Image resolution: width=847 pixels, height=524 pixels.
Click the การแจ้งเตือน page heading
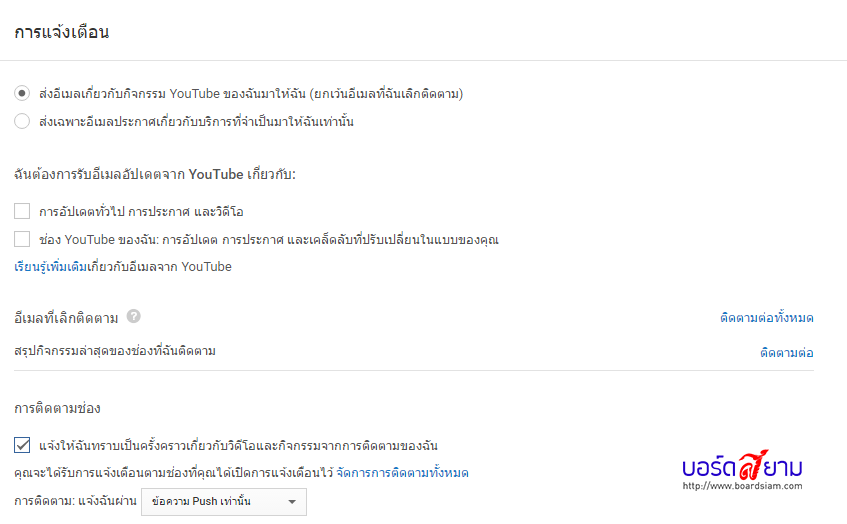62,32
